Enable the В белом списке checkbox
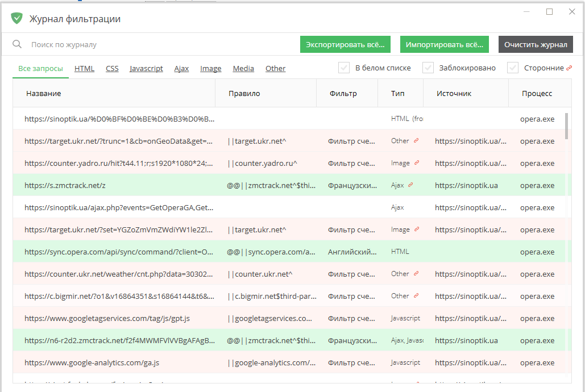The image size is (585, 392). [344, 68]
